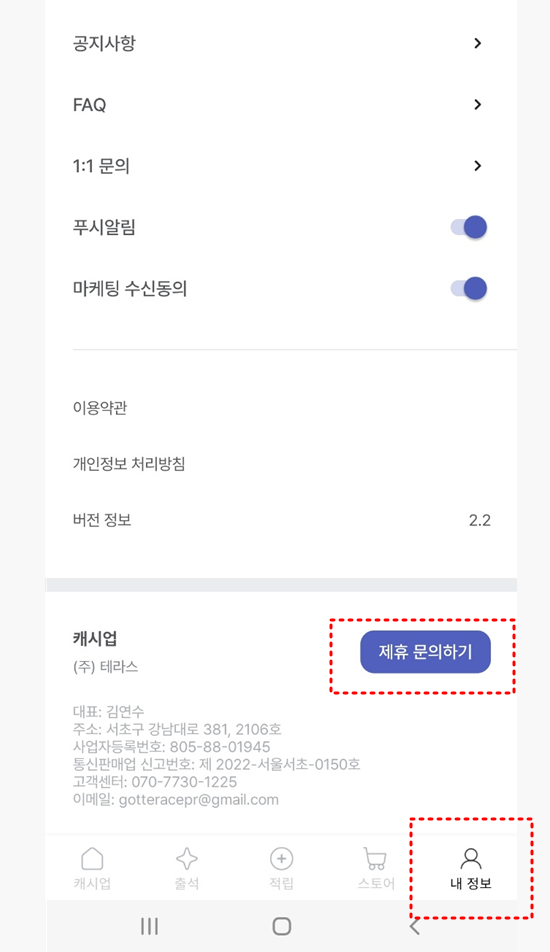Tap the 캐시업 home icon
This screenshot has width=550, height=952.
(92, 858)
